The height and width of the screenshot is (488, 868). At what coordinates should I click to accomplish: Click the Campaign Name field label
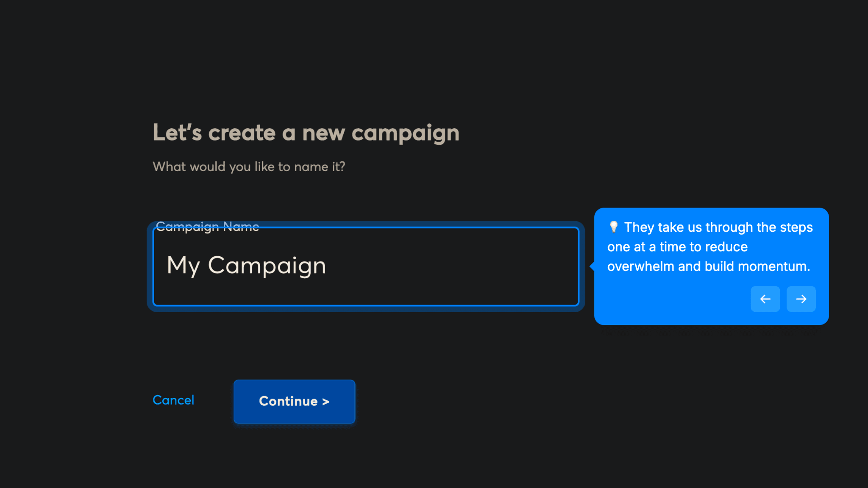coord(207,227)
